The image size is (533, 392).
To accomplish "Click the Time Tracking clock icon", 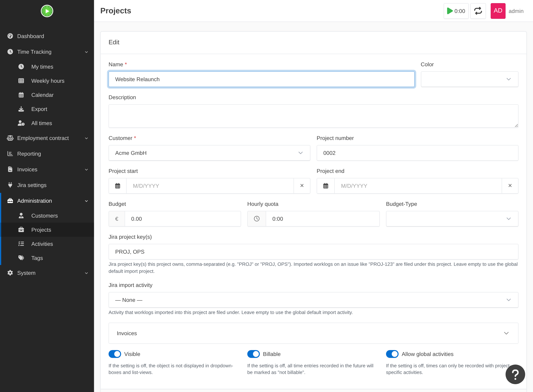I will tap(10, 52).
